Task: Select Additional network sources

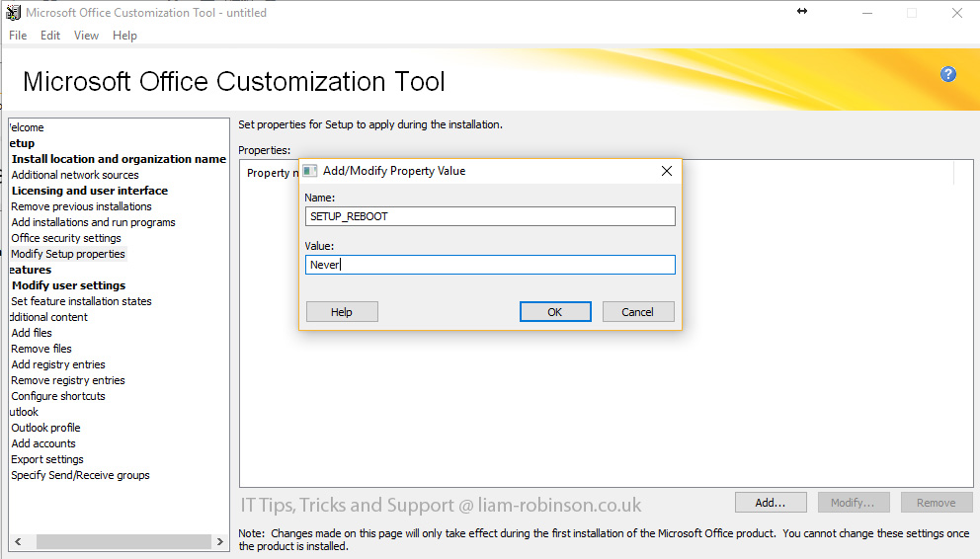Action: (75, 175)
